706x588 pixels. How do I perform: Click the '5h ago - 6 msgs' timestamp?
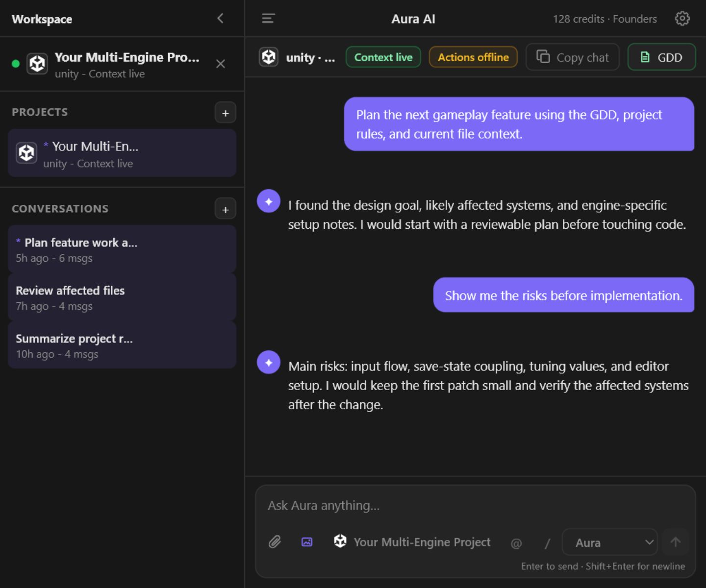(x=54, y=258)
